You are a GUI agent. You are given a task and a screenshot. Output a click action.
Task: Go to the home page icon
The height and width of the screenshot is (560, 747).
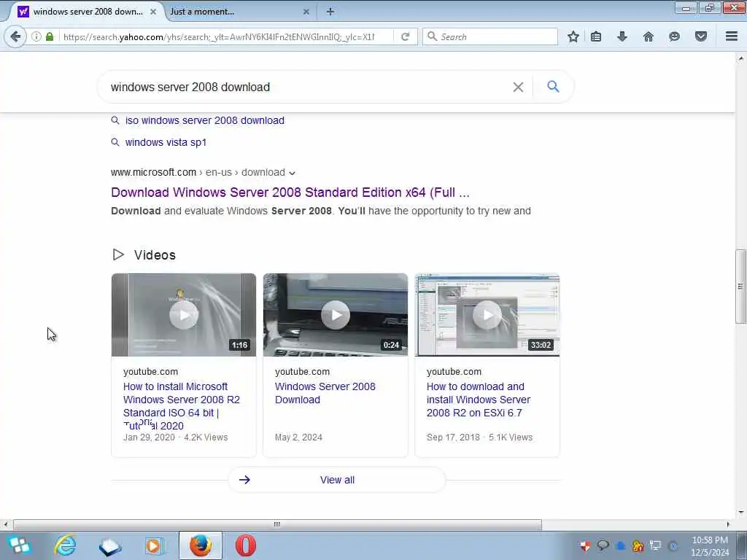tap(649, 36)
